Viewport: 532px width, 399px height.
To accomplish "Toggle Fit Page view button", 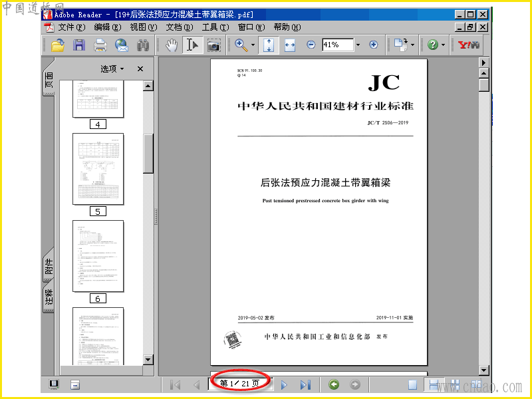I will click(269, 45).
